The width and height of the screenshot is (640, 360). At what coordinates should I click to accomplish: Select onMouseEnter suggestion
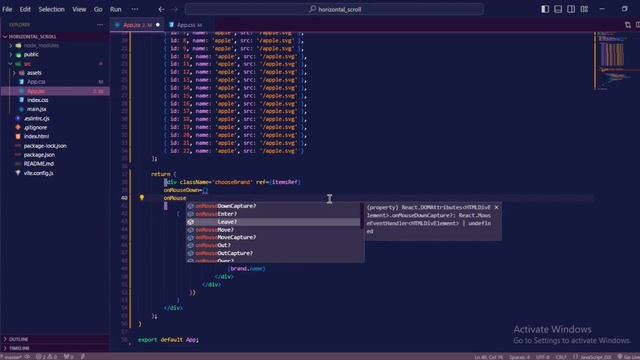(x=274, y=214)
